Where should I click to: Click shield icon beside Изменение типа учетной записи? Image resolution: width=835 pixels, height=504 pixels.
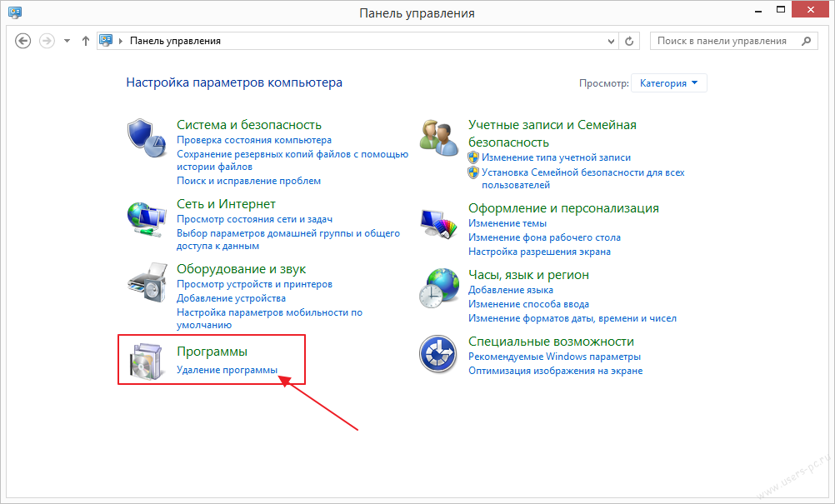[472, 157]
